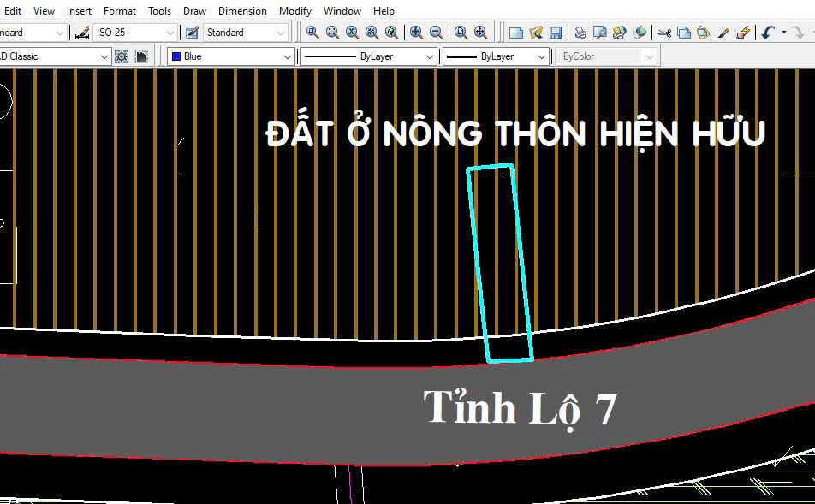
Task: Click the New drawing icon
Action: (x=516, y=33)
